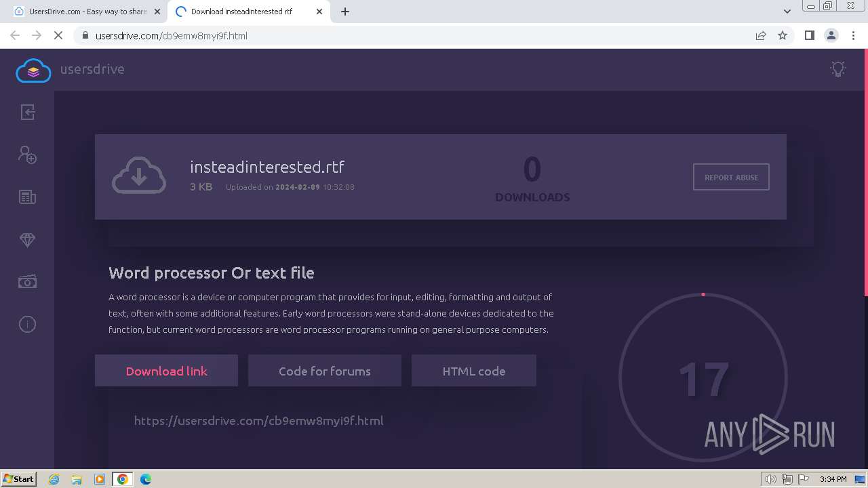Open media player from taskbar

(100, 479)
